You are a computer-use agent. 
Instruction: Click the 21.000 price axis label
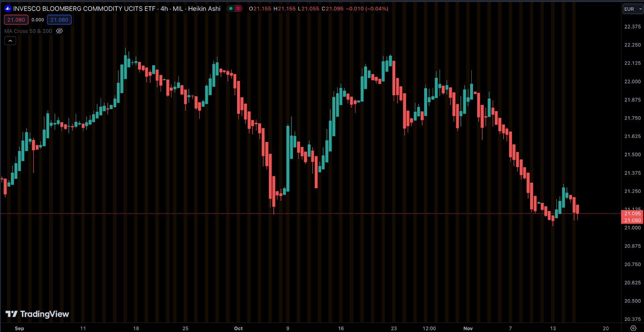tap(632, 227)
